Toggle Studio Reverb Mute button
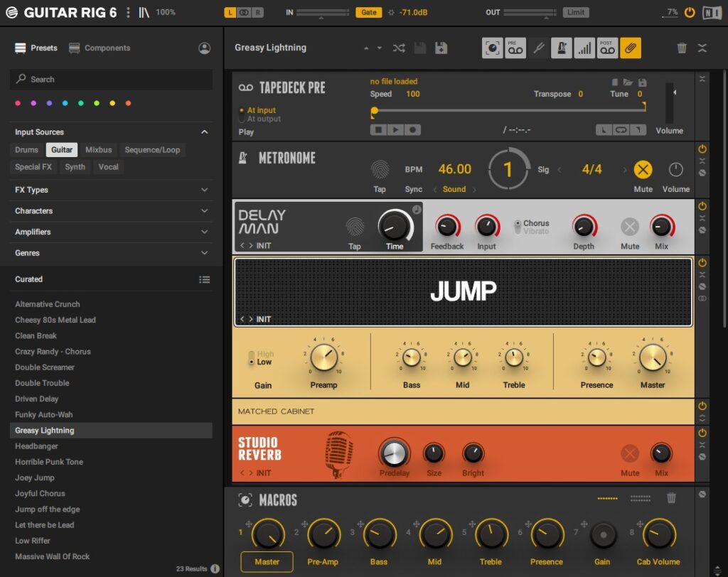The height and width of the screenshot is (577, 728). click(630, 453)
